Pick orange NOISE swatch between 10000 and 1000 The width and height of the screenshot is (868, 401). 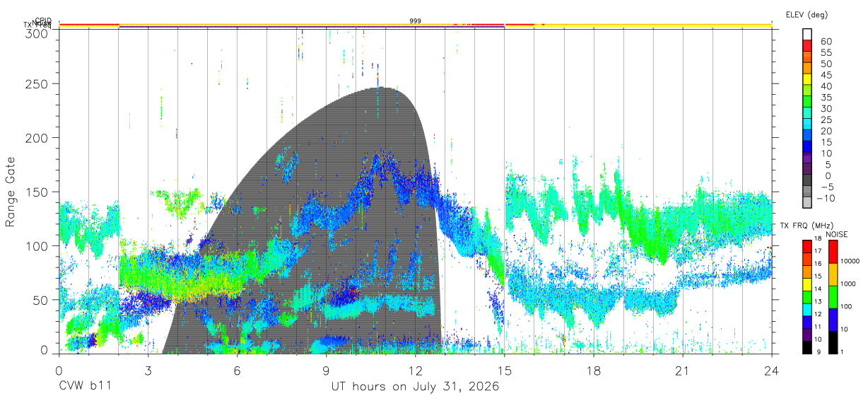(x=833, y=274)
